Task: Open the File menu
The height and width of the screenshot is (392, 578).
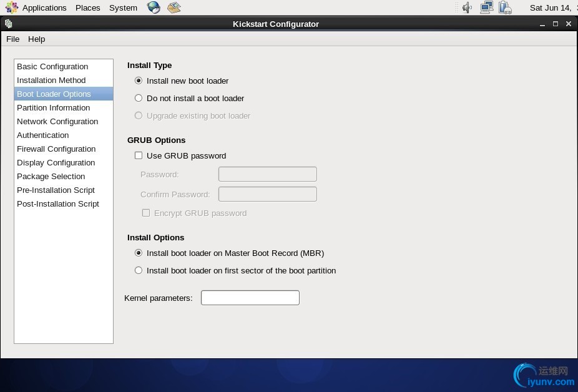Action: pyautogui.click(x=12, y=39)
